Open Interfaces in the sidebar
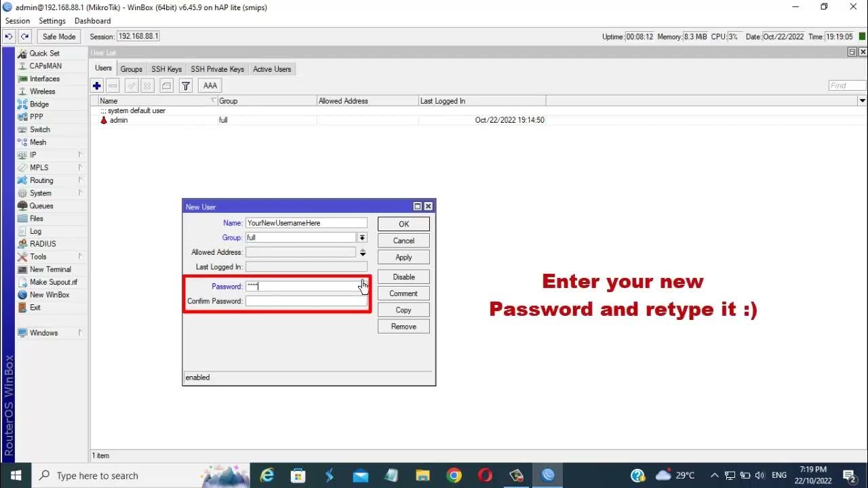The image size is (868, 488). click(x=44, y=79)
